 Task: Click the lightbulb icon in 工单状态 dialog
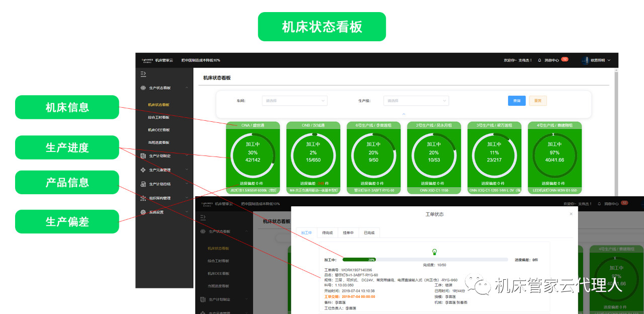434,252
